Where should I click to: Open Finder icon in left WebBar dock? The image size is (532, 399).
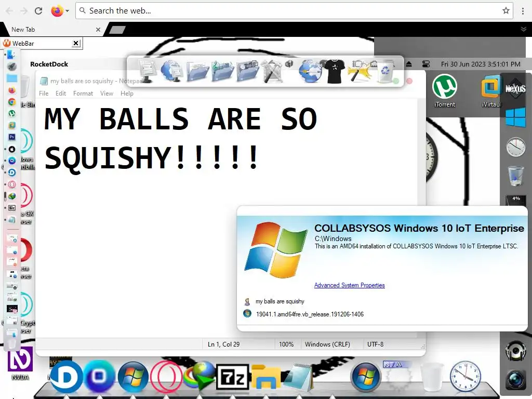pos(11,54)
